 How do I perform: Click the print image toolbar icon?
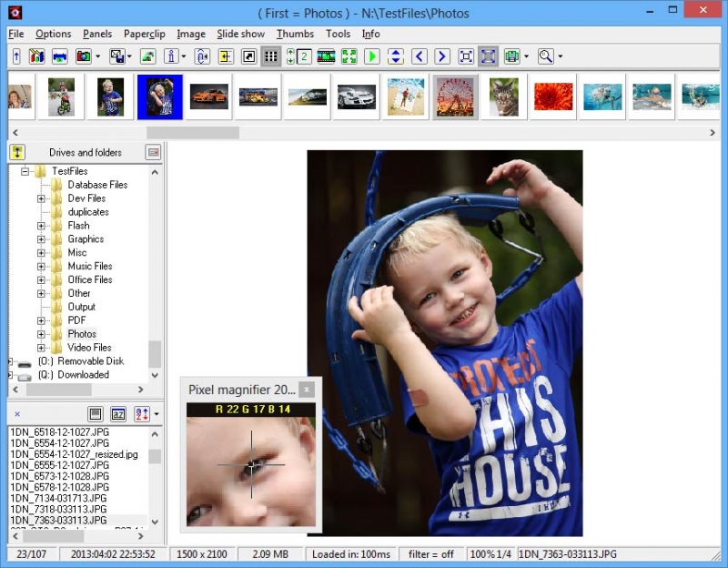click(60, 56)
